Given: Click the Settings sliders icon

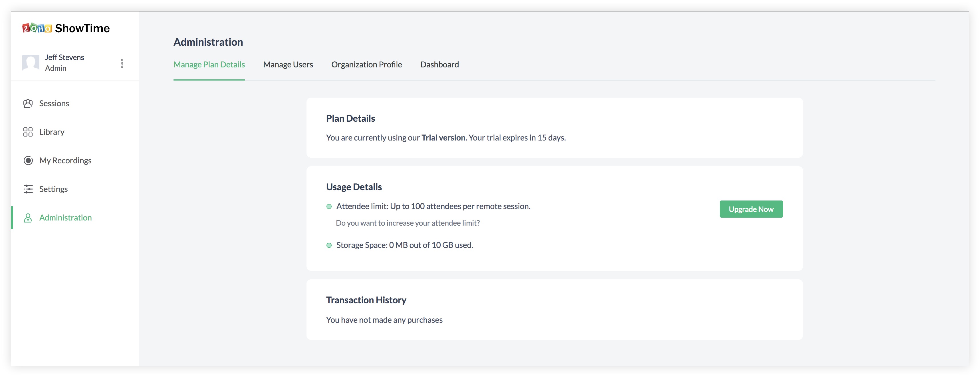Looking at the screenshot, I should [x=28, y=189].
